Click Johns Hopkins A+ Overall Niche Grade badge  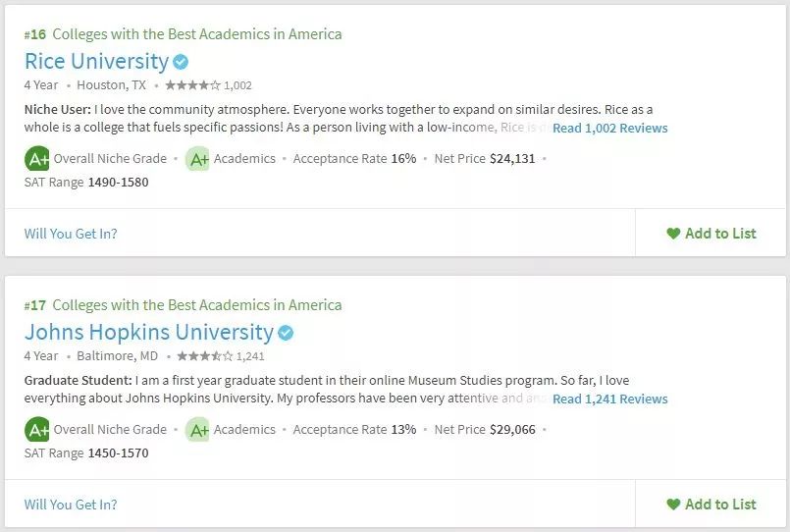(x=37, y=429)
